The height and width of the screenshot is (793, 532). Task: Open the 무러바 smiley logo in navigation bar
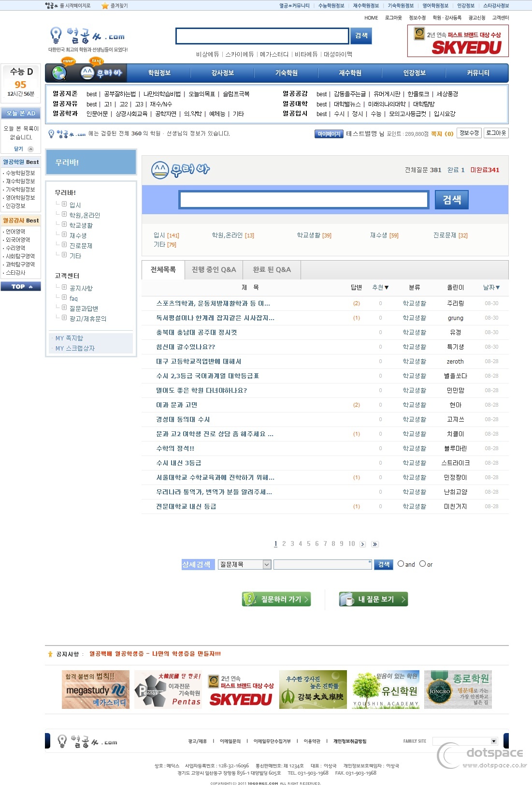tap(101, 73)
